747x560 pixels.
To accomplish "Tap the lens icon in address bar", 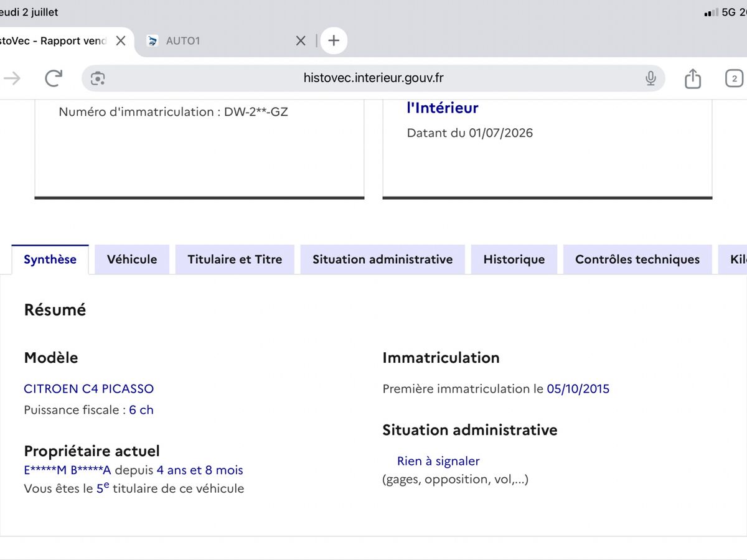I will pos(98,78).
